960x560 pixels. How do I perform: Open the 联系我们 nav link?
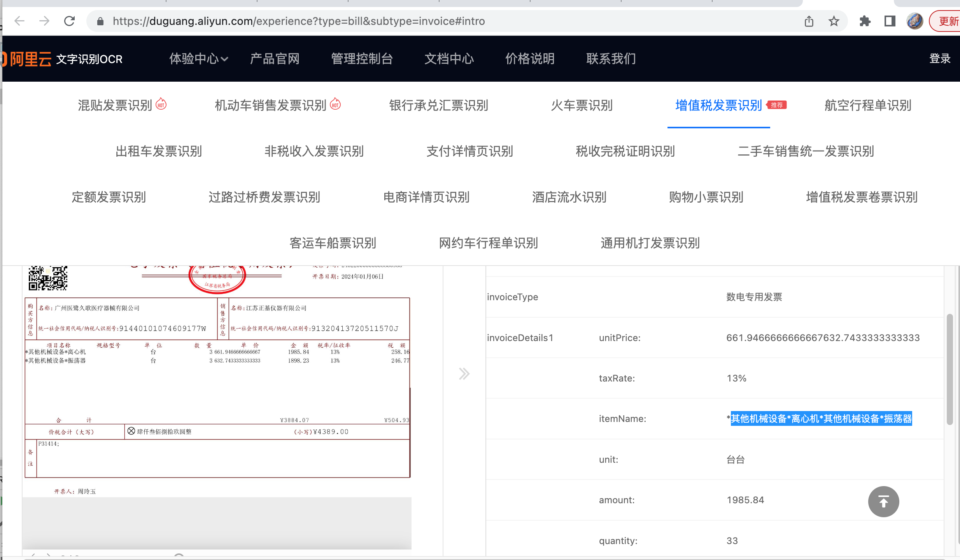pyautogui.click(x=611, y=59)
